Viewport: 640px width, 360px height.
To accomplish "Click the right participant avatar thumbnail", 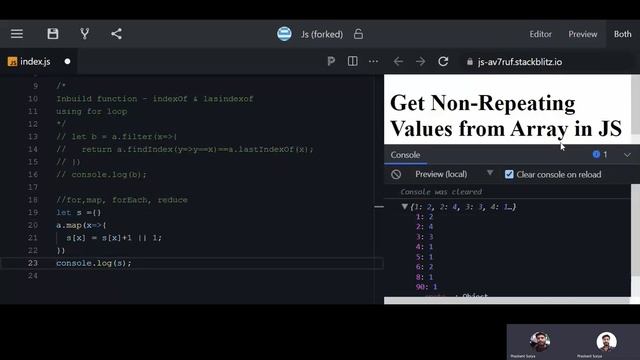I will (x=606, y=342).
